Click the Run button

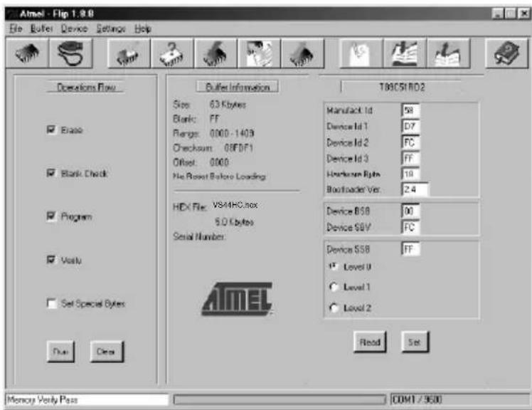click(60, 351)
